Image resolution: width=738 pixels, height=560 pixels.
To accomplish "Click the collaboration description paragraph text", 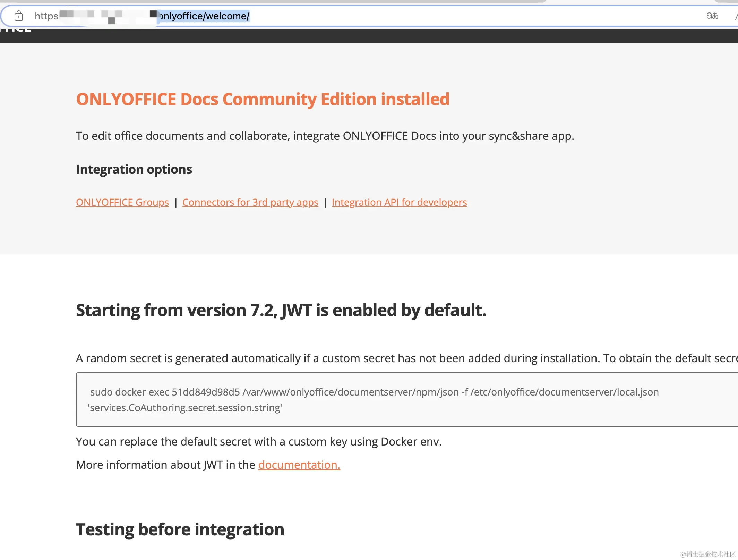I will (x=325, y=136).
